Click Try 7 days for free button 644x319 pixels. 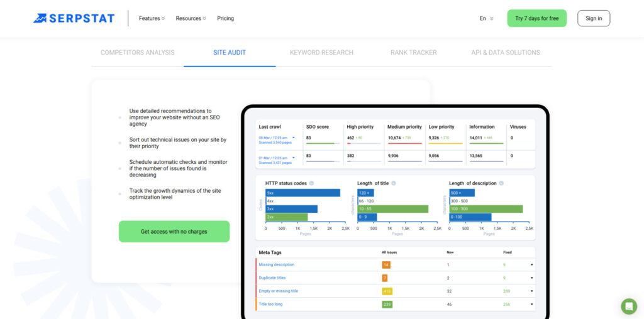[537, 18]
